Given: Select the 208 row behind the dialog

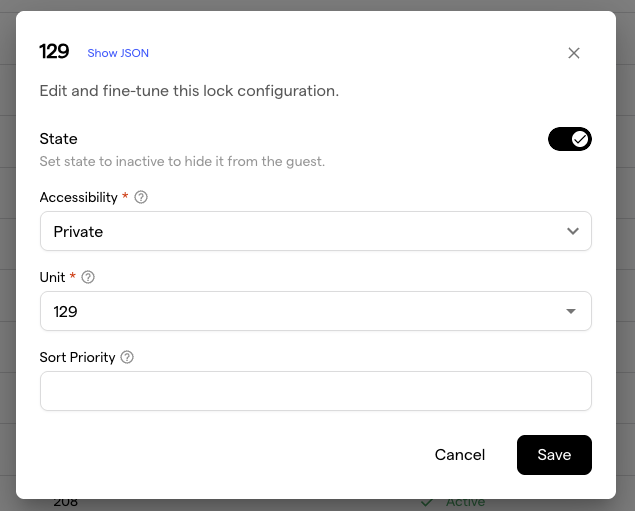Looking at the screenshot, I should click(x=66, y=503).
